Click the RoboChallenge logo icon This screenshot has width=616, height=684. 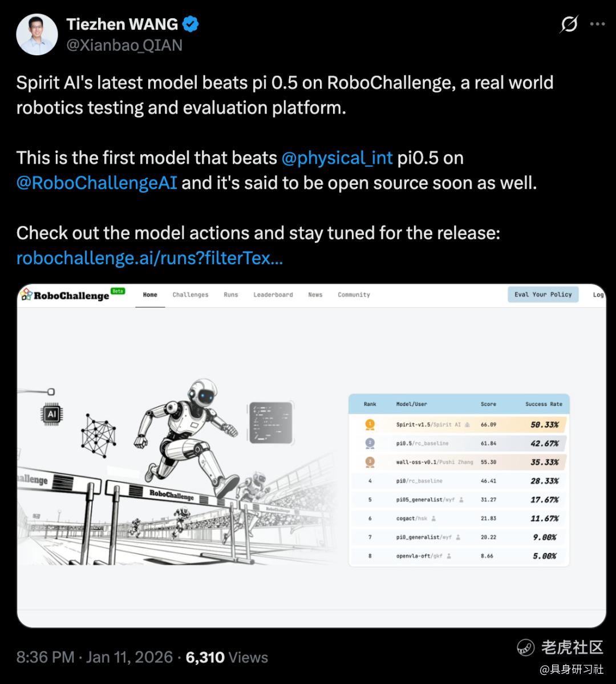click(x=27, y=294)
